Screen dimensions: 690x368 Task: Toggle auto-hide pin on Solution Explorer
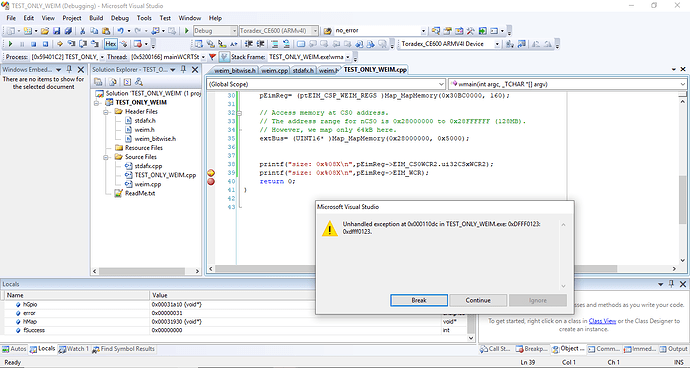184,70
